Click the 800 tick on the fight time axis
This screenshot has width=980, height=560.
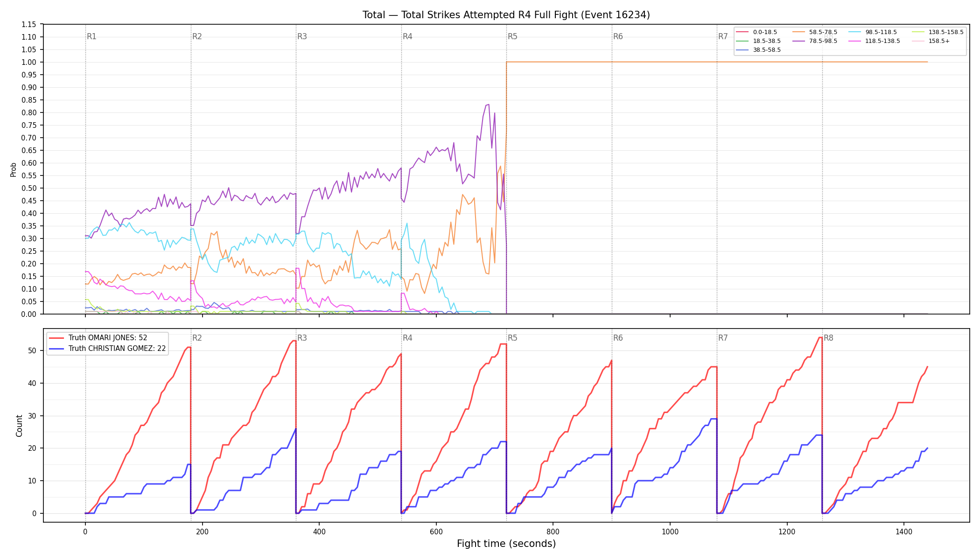[553, 531]
